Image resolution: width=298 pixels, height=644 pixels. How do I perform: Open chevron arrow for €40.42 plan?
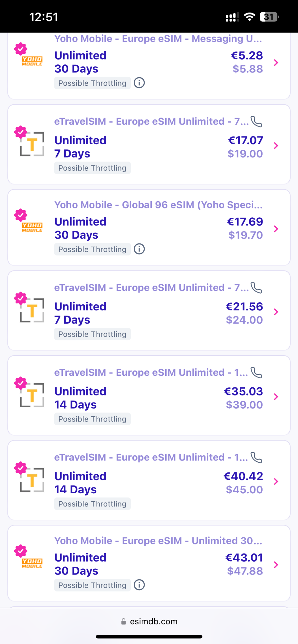click(276, 481)
